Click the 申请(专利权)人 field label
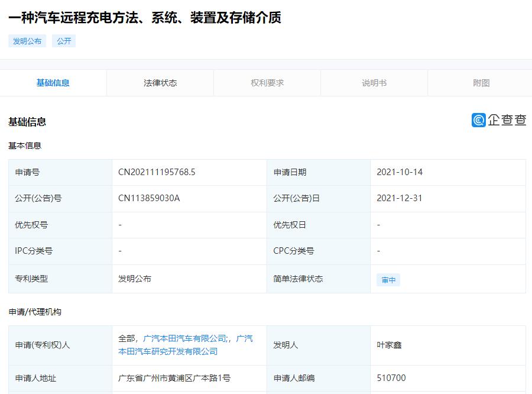The width and height of the screenshot is (532, 394). pyautogui.click(x=43, y=345)
